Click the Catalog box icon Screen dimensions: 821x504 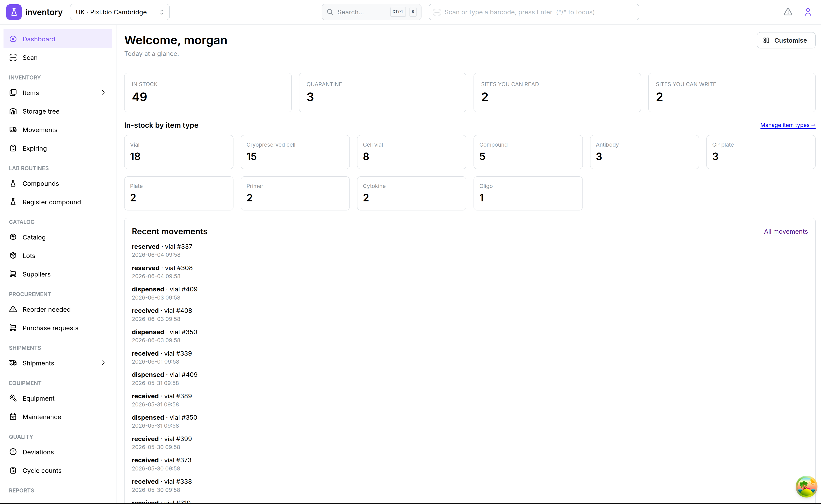pos(13,237)
